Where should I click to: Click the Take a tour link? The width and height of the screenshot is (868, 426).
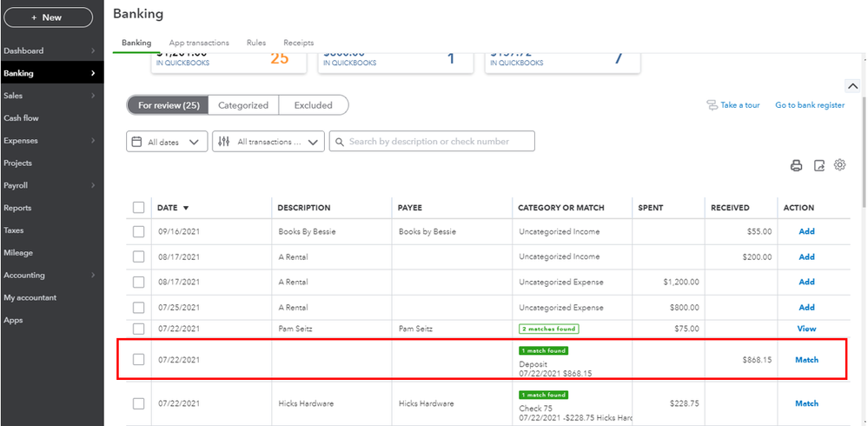(740, 105)
